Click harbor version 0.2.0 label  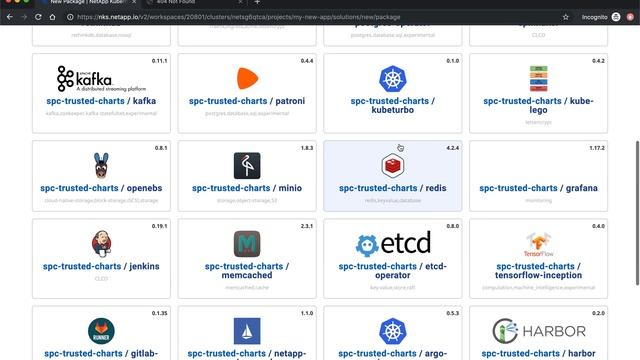click(x=598, y=313)
